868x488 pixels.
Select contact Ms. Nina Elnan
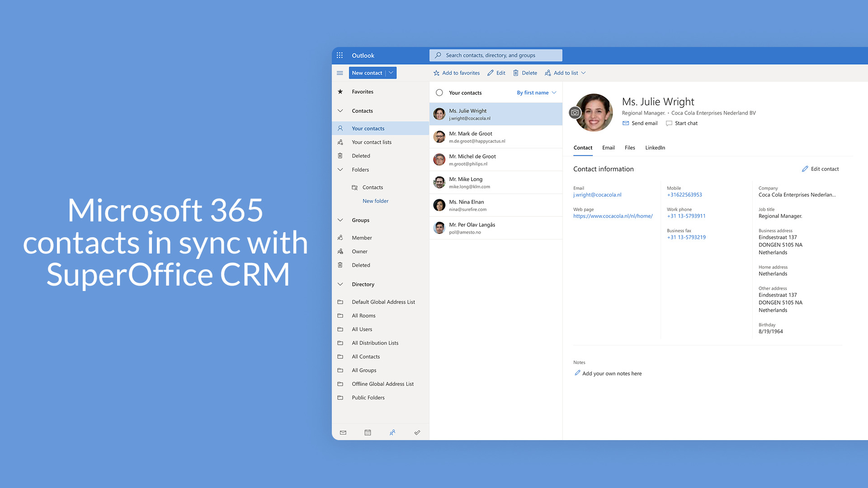click(x=496, y=206)
